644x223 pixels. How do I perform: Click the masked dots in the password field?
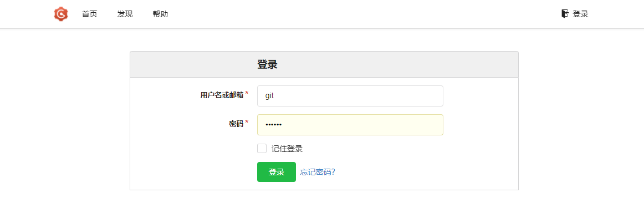[x=273, y=125]
